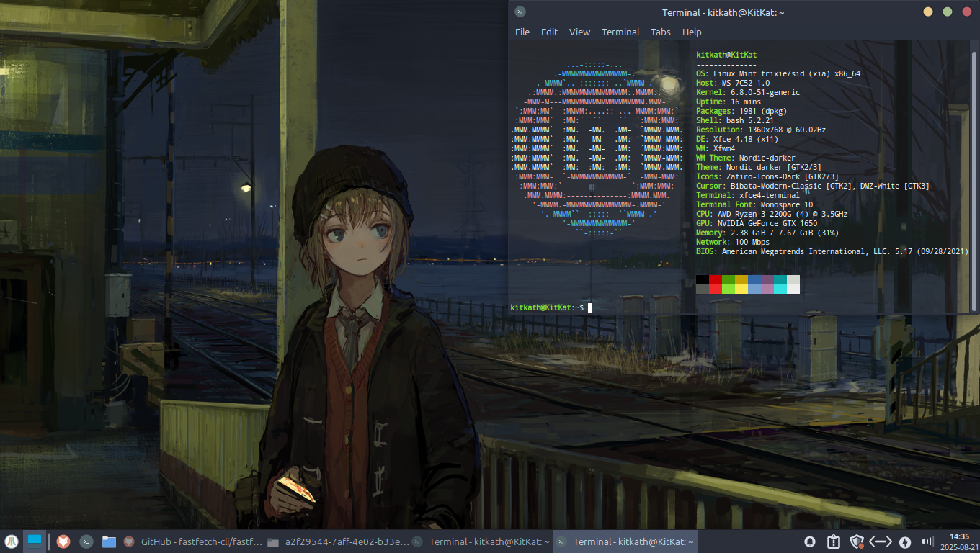Open the notifications bell icon
The width and height of the screenshot is (980, 553).
click(810, 541)
